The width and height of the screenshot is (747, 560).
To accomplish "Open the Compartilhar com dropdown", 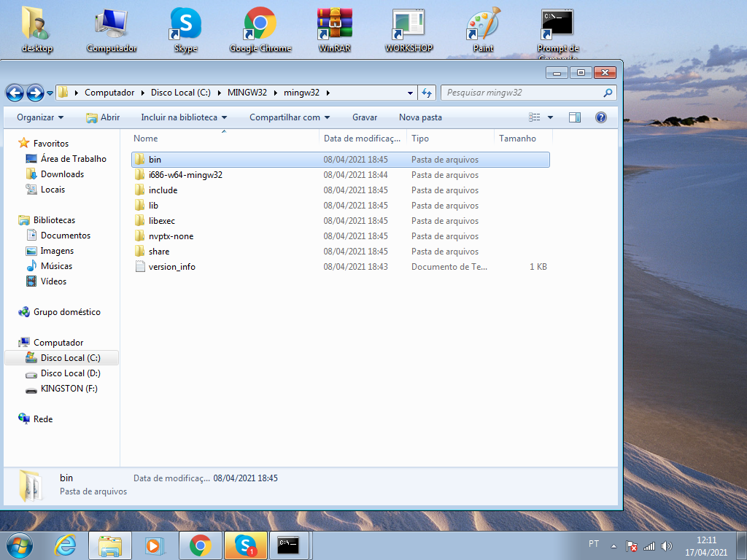I will coord(290,117).
